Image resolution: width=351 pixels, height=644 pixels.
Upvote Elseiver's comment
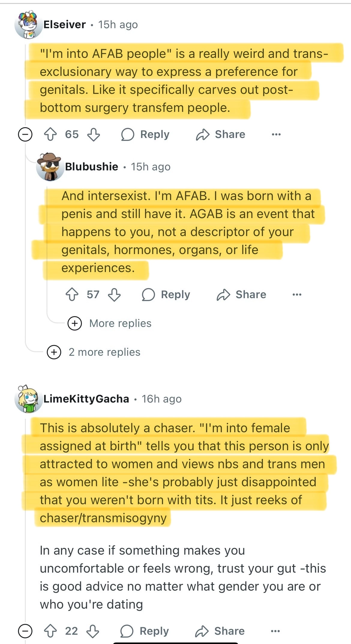(50, 134)
